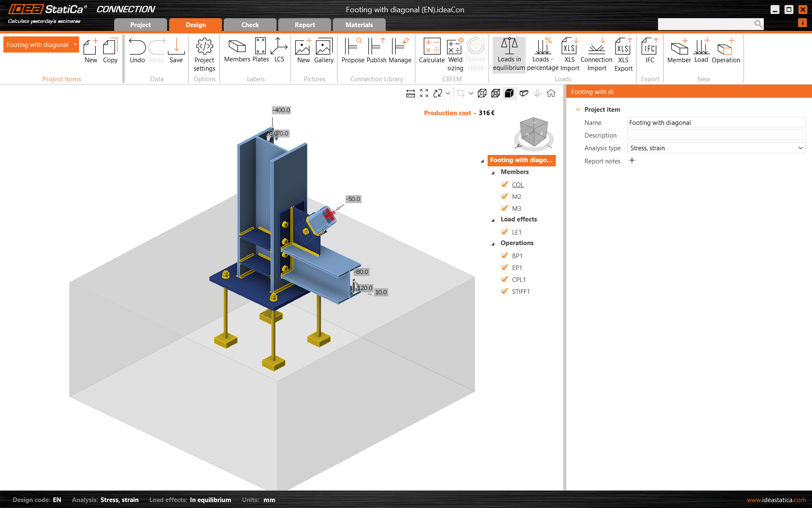
Task: Toggle load effect LE1 off
Action: 505,232
